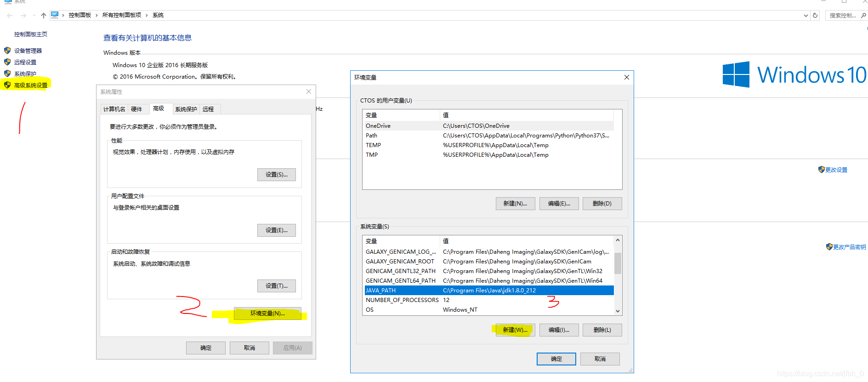Click the shield icon beside 系统保护
Screen dimensions: 868x382
point(7,73)
